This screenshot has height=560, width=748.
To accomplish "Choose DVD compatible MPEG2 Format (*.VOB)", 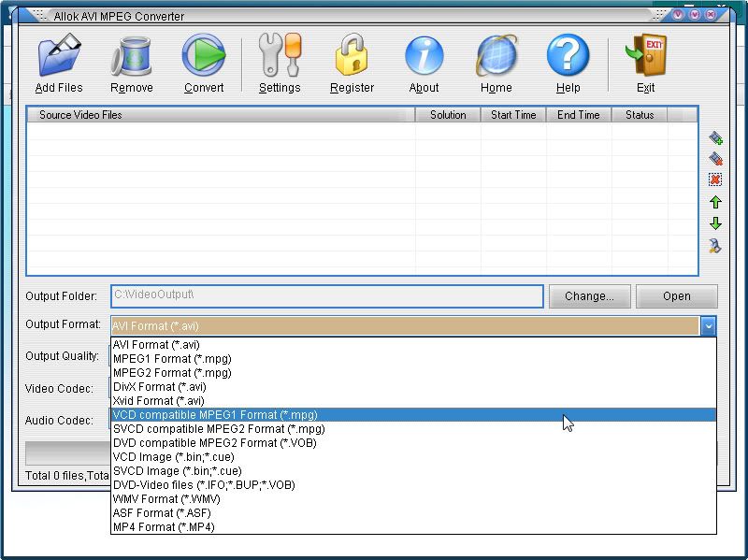I will point(214,443).
